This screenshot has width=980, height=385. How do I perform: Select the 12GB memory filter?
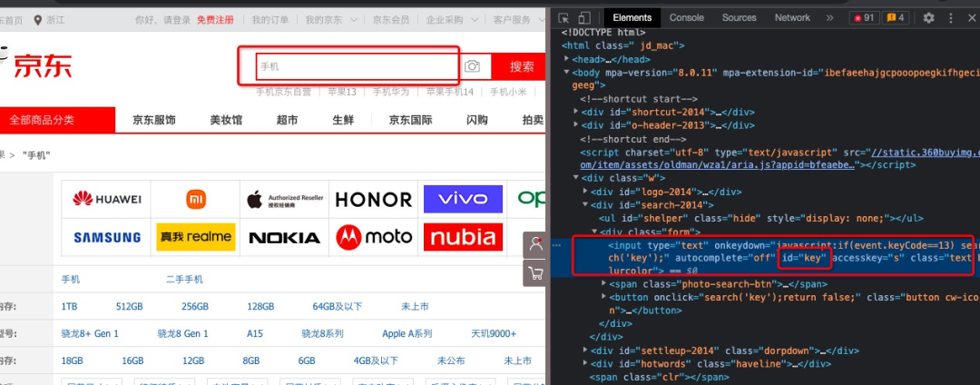pos(193,360)
